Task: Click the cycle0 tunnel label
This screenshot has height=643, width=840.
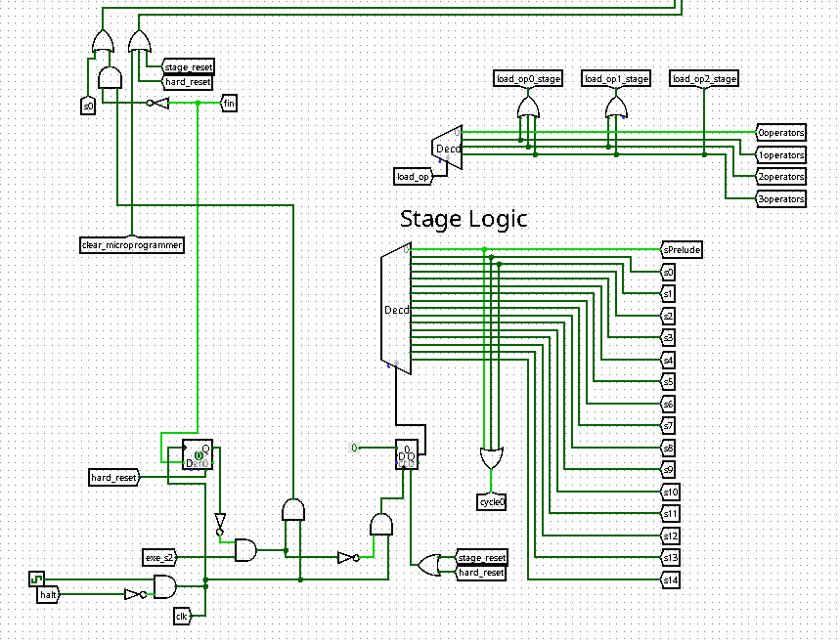Action: click(491, 502)
